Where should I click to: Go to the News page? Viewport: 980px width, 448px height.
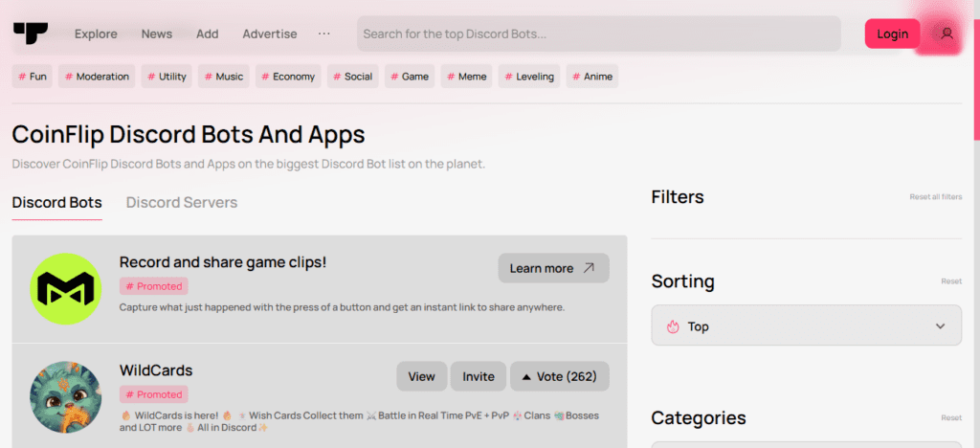click(x=157, y=34)
